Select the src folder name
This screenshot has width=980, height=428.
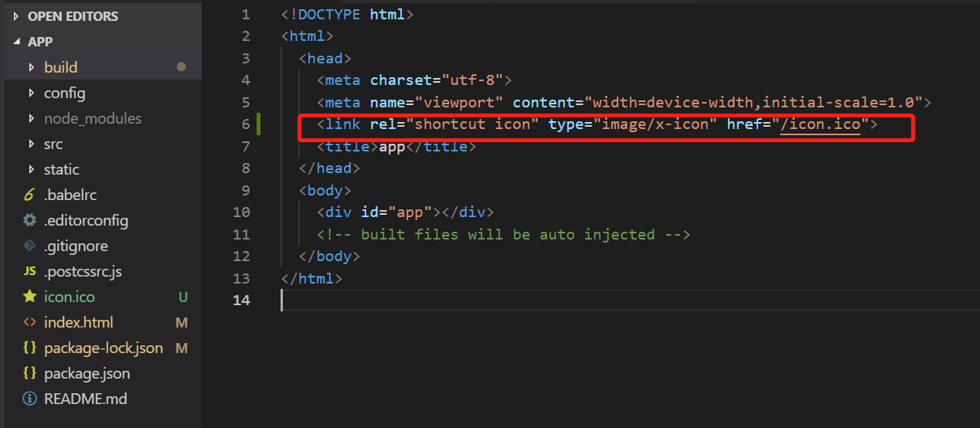[x=53, y=144]
